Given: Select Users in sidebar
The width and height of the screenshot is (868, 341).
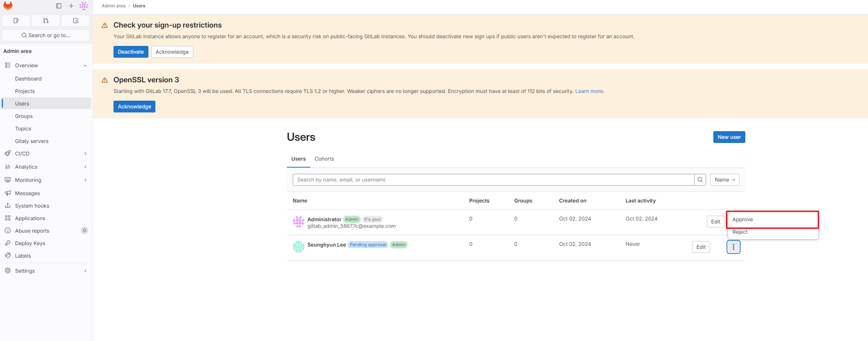Looking at the screenshot, I should [x=46, y=104].
